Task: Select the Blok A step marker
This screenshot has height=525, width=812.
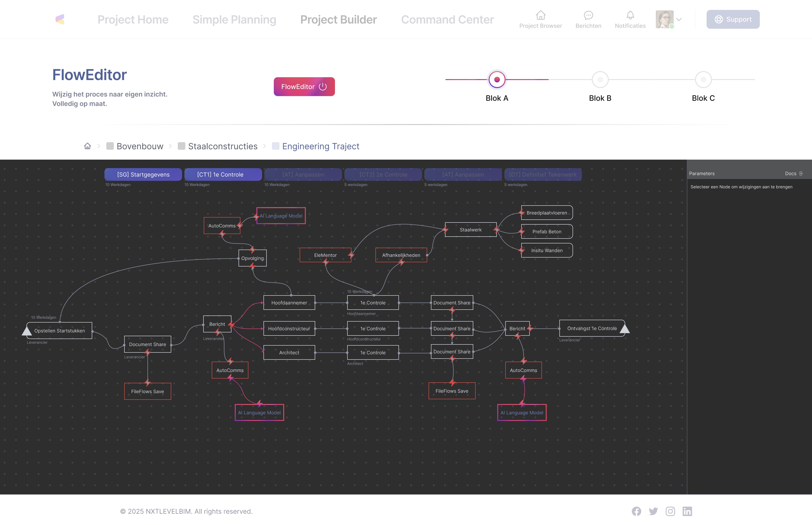Action: (497, 79)
